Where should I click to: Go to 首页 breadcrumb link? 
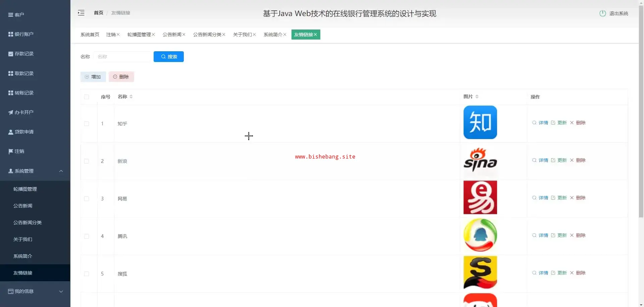(x=98, y=13)
